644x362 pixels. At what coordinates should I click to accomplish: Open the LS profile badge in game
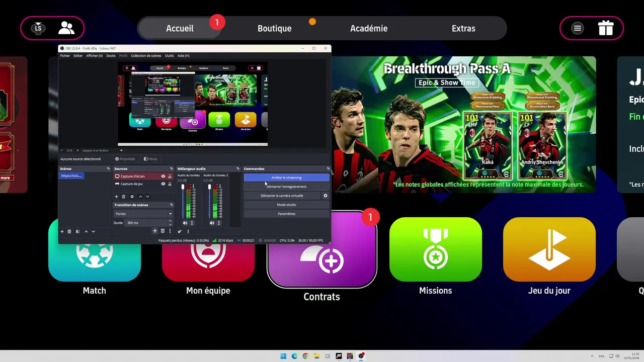click(x=38, y=28)
